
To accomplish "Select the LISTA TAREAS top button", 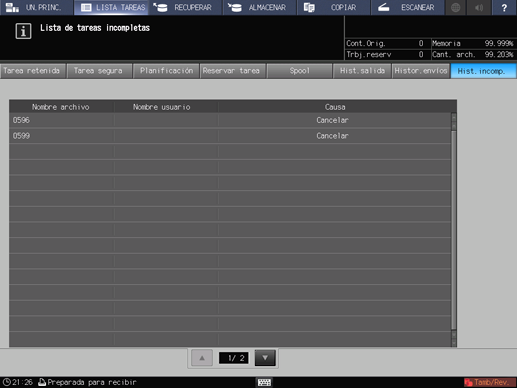I will tap(111, 7).
